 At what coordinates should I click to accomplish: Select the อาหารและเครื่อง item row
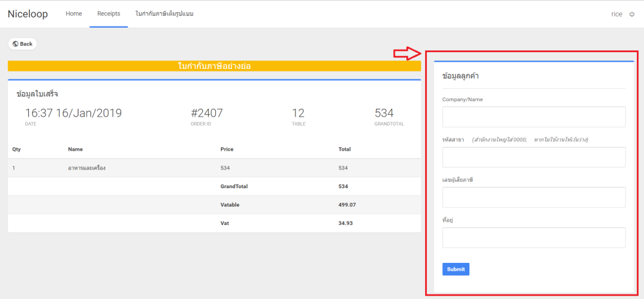click(87, 168)
